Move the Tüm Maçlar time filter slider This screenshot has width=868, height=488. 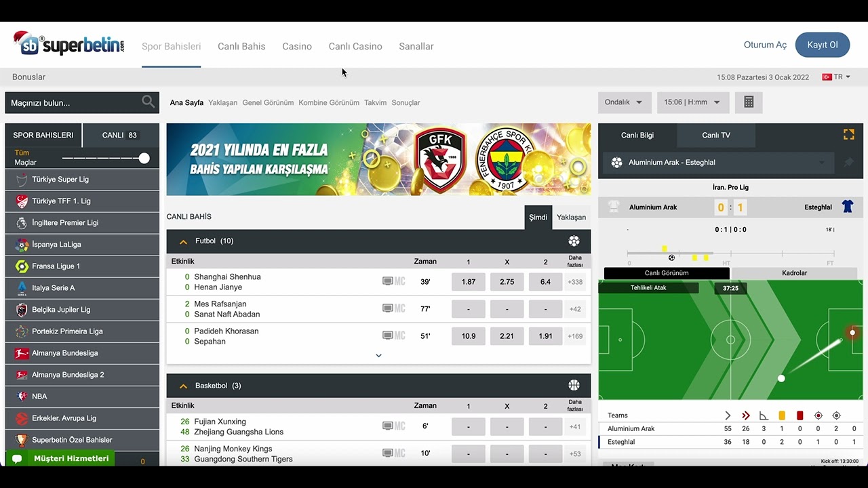(144, 158)
